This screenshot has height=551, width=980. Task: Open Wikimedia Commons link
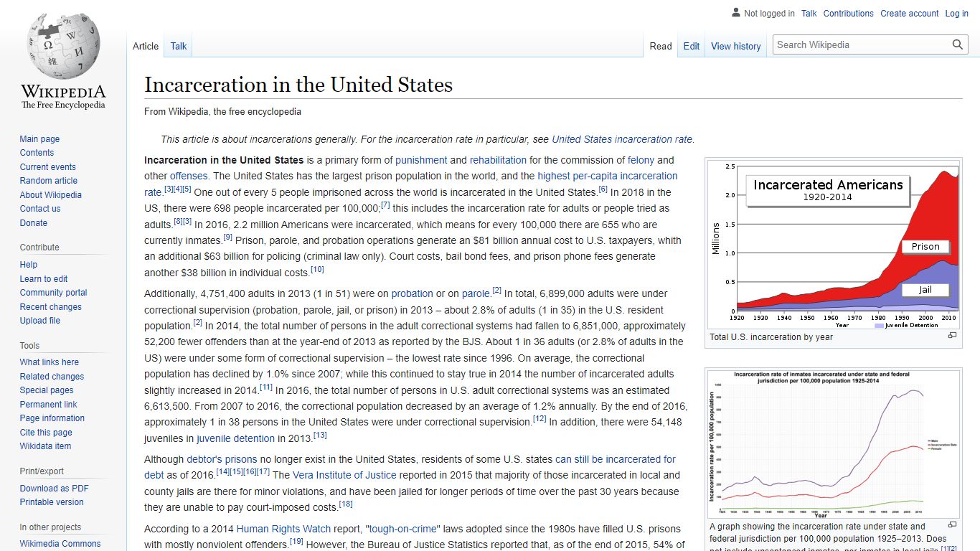60,544
